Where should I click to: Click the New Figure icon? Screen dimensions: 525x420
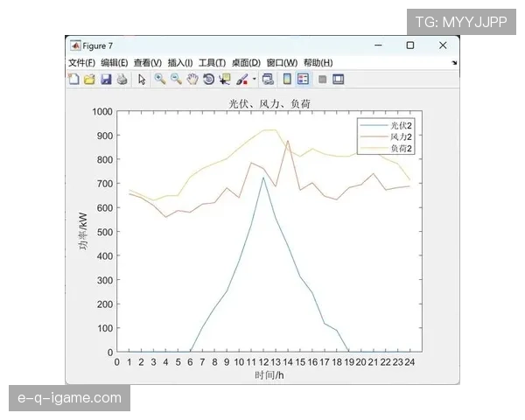point(74,79)
